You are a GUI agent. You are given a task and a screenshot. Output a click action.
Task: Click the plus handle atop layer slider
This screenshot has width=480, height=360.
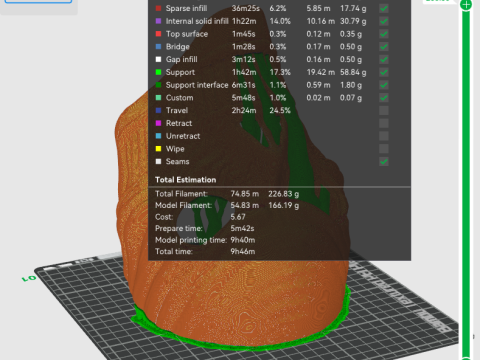point(466,5)
